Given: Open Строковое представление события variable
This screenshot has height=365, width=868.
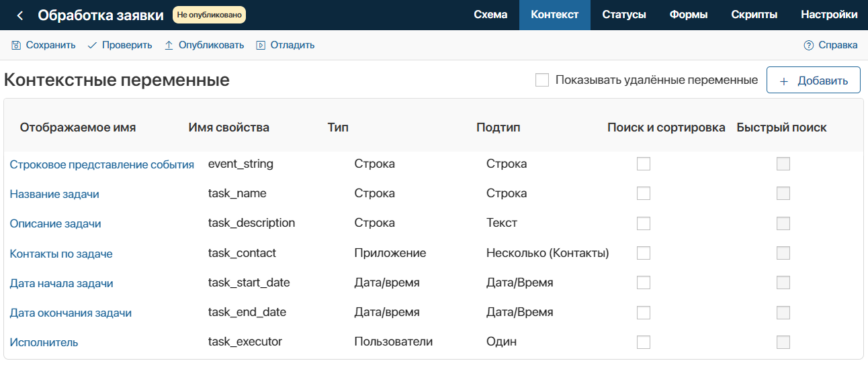Looking at the screenshot, I should (101, 164).
